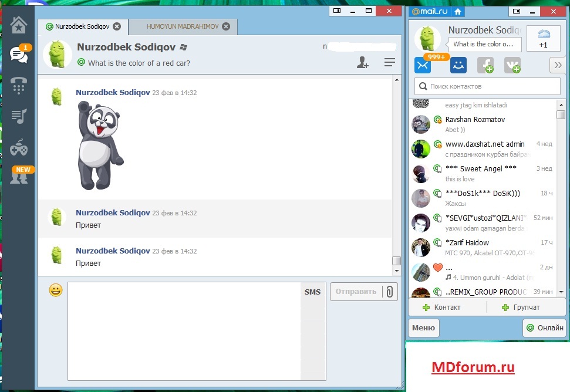Click the add contact to chat icon
Viewport: 570px width, 392px height.
click(363, 63)
